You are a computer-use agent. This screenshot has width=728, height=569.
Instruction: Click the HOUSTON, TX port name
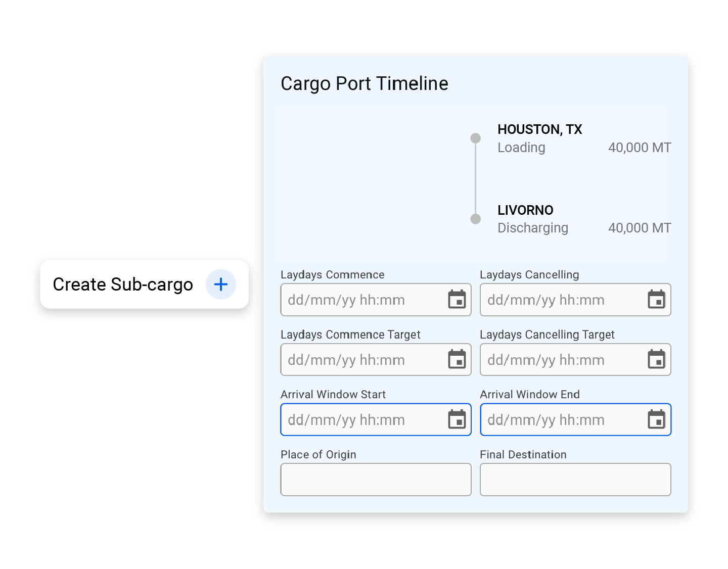pos(540,129)
